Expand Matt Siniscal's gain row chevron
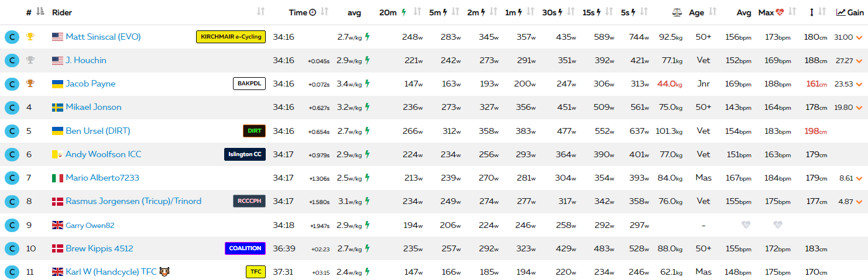This screenshot has width=868, height=280. tap(859, 37)
